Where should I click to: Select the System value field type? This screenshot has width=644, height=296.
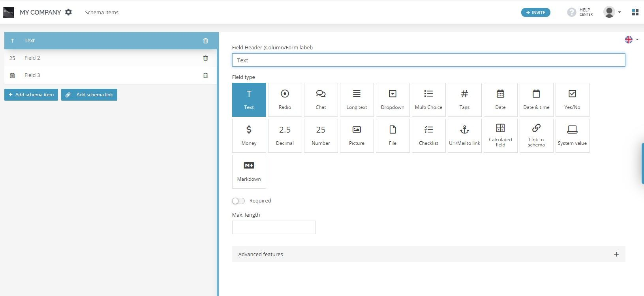(572, 136)
